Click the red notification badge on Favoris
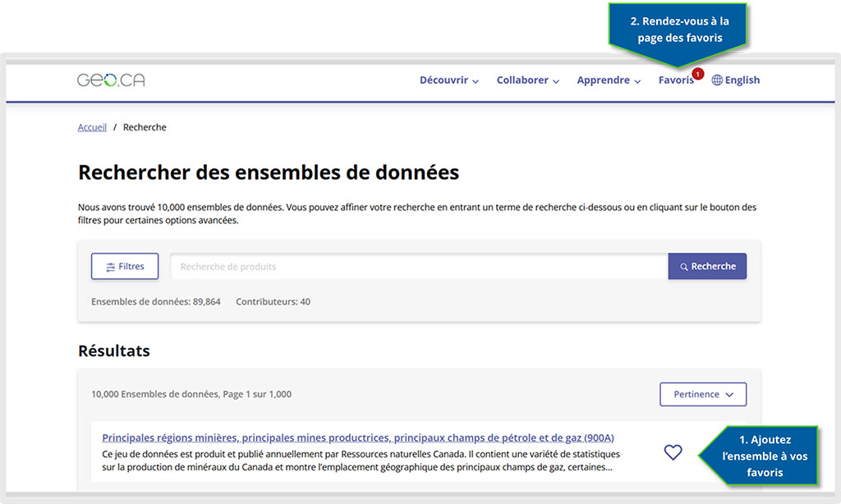Image resolution: width=841 pixels, height=504 pixels. click(x=698, y=73)
